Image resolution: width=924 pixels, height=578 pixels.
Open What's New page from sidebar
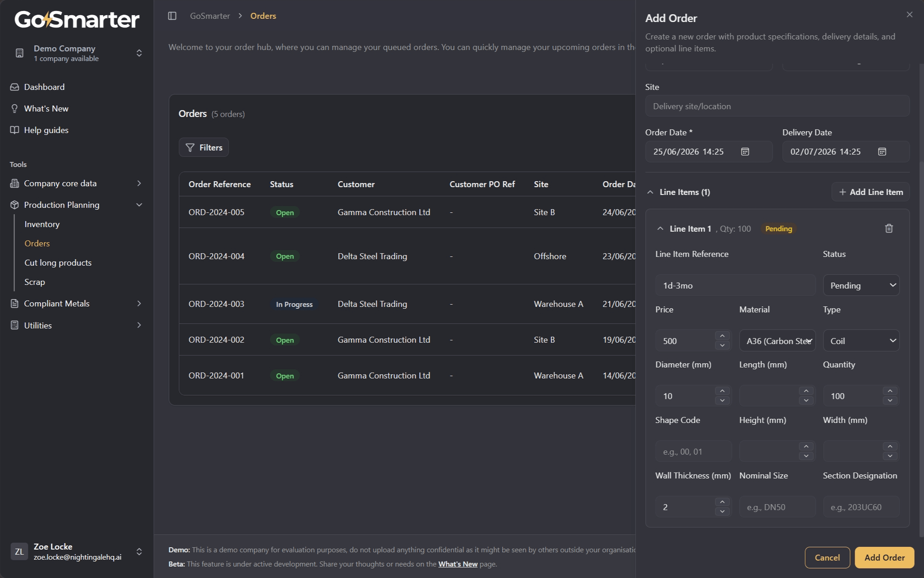click(x=46, y=109)
